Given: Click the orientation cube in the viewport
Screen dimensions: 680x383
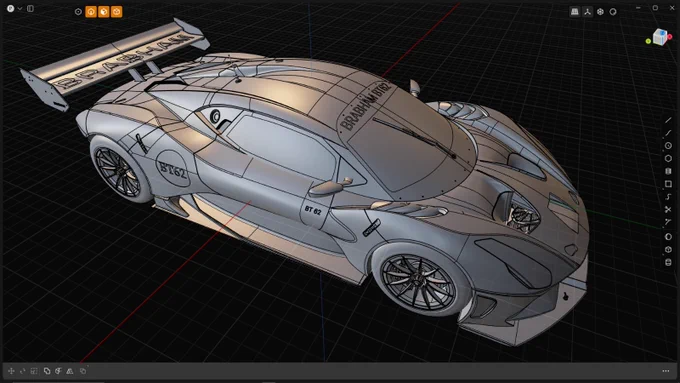Looking at the screenshot, I should pos(660,37).
